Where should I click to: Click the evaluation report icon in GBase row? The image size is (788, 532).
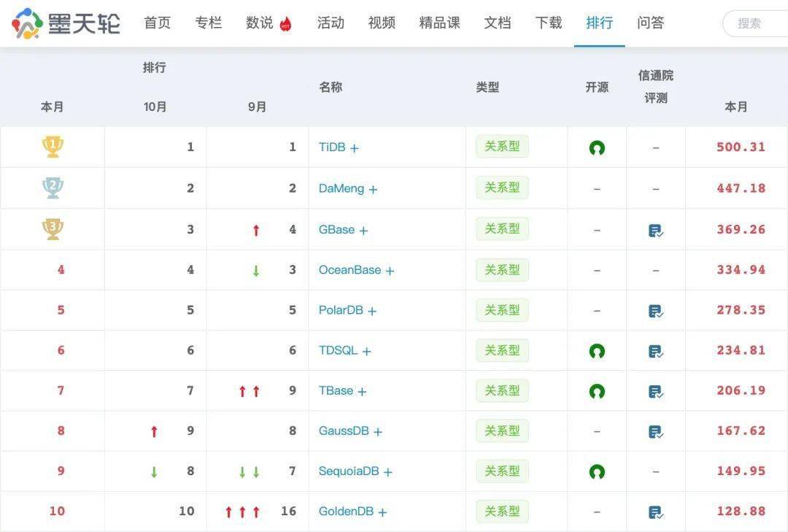[x=655, y=231]
